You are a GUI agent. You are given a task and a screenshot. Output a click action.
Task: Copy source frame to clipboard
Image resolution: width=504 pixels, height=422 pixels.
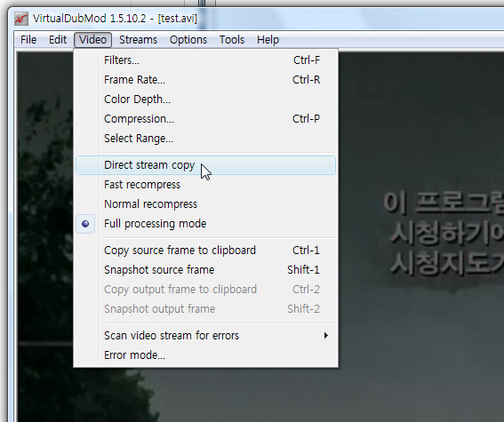205,251
